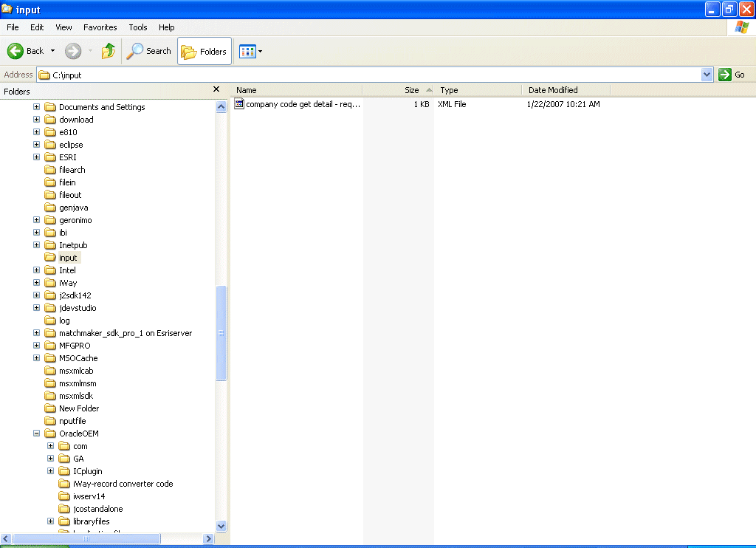Open the Address bar dropdown arrow
This screenshot has width=756, height=548.
(707, 74)
